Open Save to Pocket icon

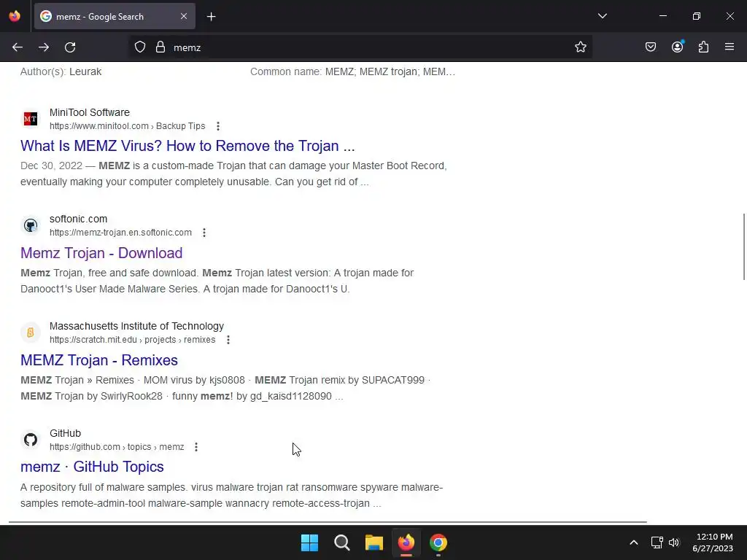(x=651, y=47)
